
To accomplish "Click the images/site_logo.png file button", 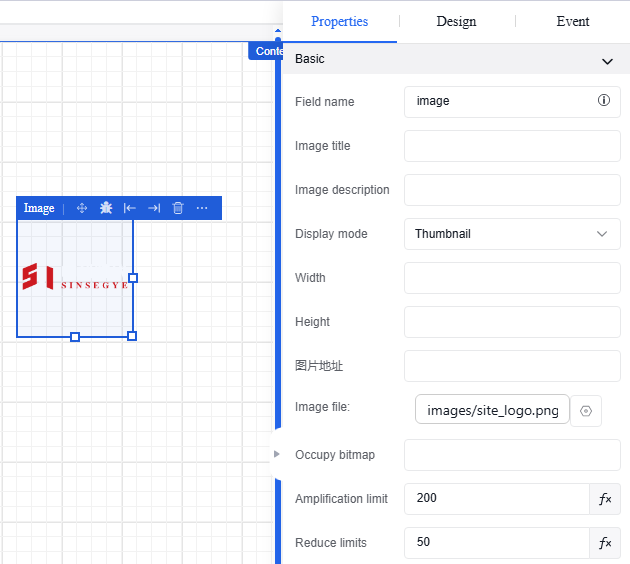I will pyautogui.click(x=492, y=411).
